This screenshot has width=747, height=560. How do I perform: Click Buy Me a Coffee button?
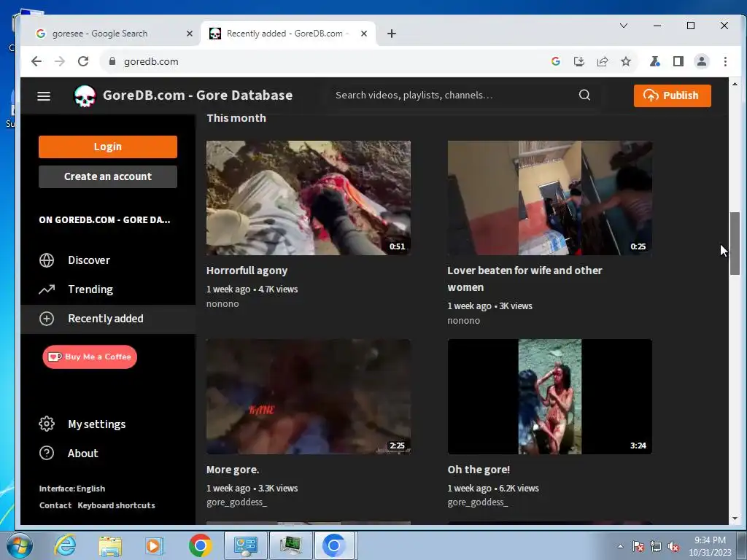tap(90, 357)
